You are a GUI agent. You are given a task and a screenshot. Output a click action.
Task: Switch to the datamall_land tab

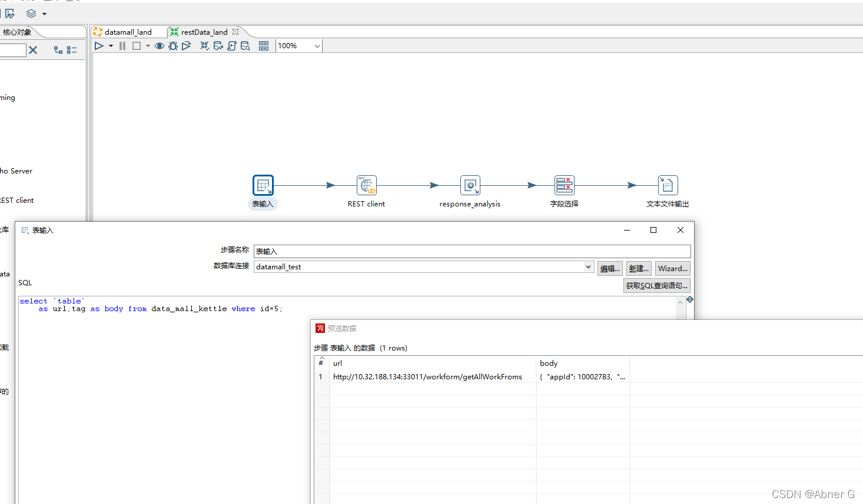pos(128,32)
